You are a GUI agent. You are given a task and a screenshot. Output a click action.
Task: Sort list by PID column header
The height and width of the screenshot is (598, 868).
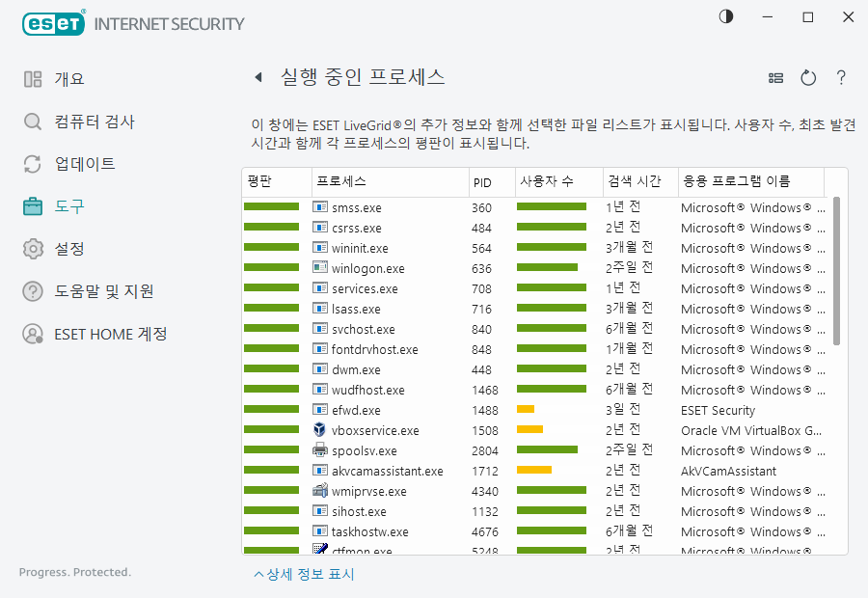tap(482, 181)
